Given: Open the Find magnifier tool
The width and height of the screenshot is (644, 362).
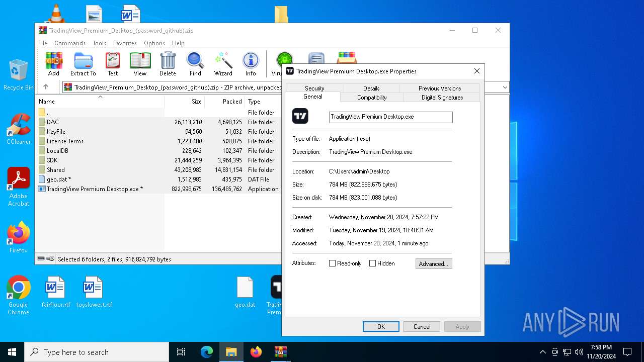Looking at the screenshot, I should (x=195, y=64).
